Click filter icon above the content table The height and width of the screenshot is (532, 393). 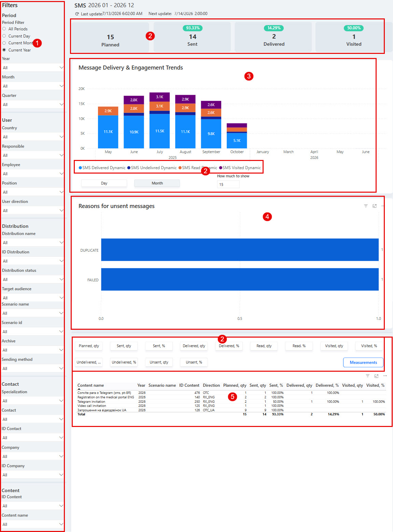[368, 376]
